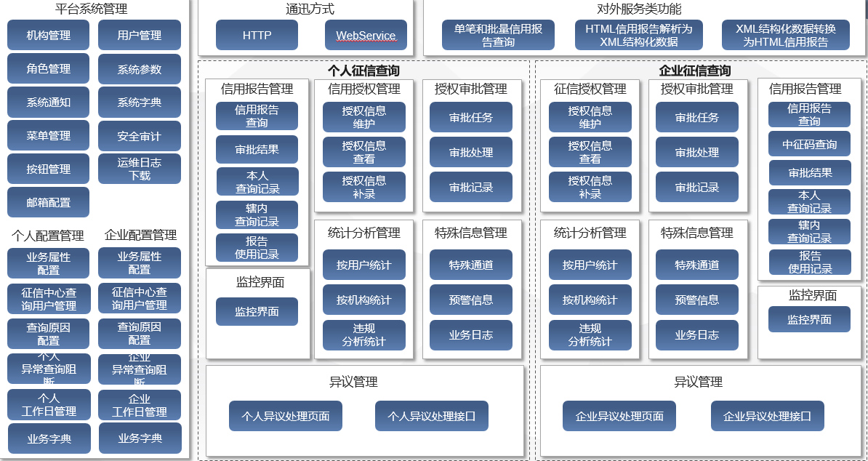Image resolution: width=868 pixels, height=461 pixels.
Task: Open the 菜单管理 module
Action: [x=49, y=136]
